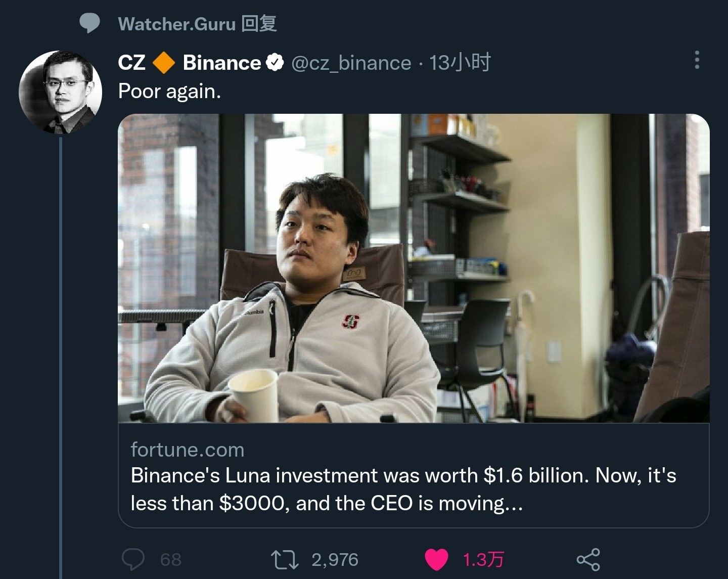Viewport: 728px width, 579px height.
Task: Click the 1.3万 likes count
Action: pos(483,559)
